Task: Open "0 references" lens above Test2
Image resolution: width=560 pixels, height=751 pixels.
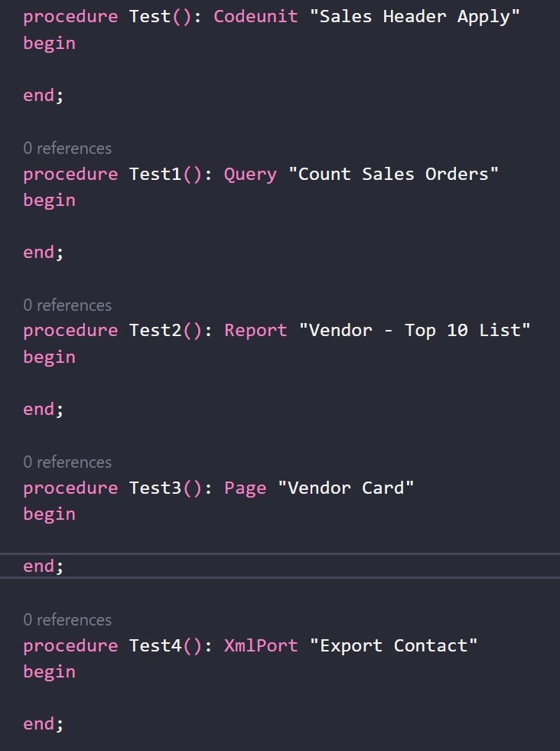Action: click(67, 305)
